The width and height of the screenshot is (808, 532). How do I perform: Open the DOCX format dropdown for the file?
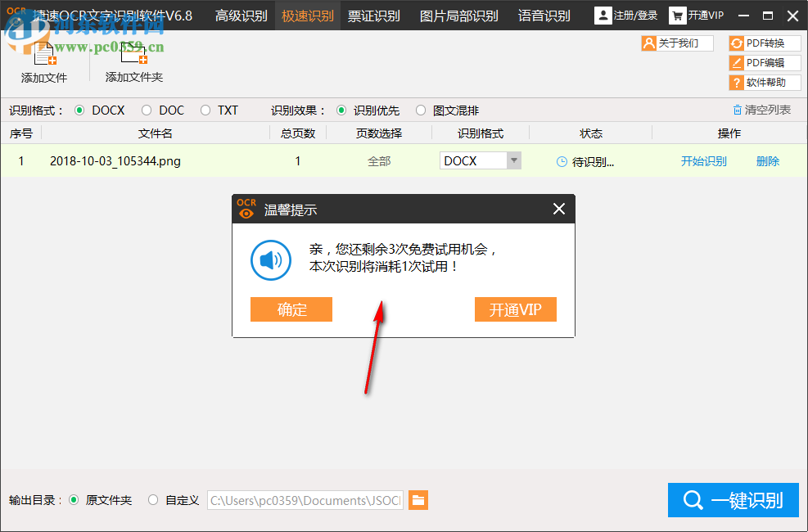pyautogui.click(x=514, y=160)
